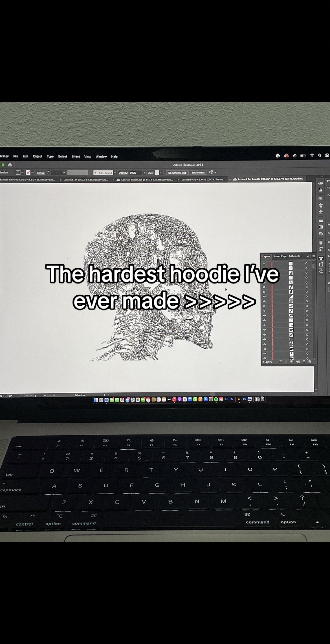Open the Gradient panel icon
The image size is (330, 644).
[321, 227]
